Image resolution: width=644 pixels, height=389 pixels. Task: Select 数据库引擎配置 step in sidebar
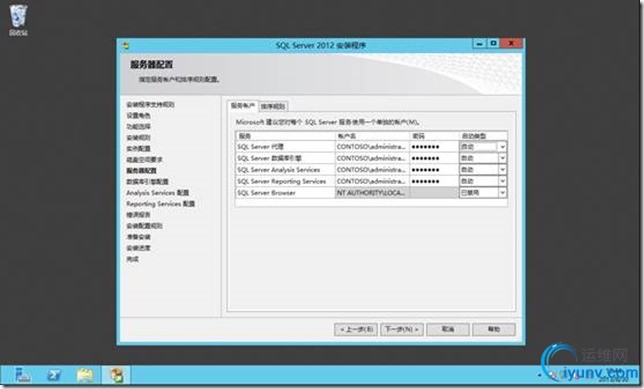point(147,182)
